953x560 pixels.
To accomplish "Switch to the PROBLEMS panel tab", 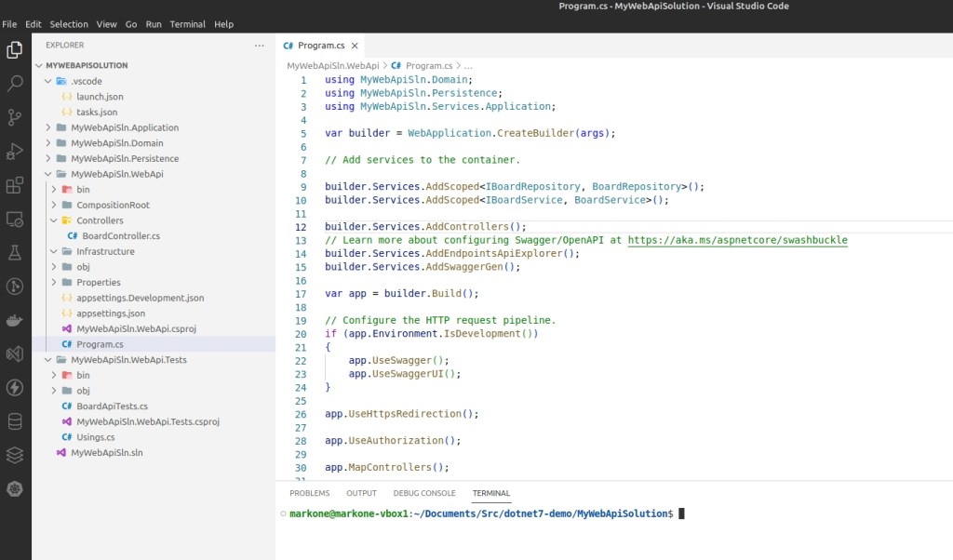I will pyautogui.click(x=309, y=493).
